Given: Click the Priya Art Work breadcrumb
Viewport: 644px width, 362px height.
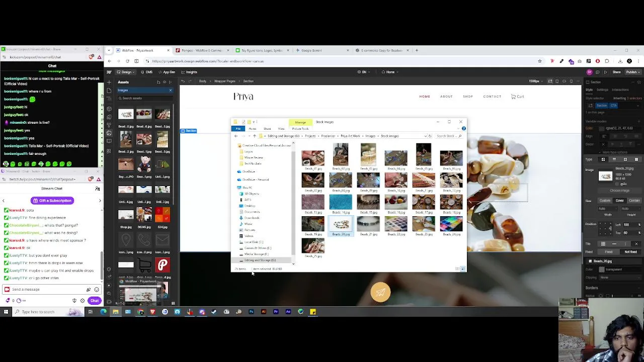Looking at the screenshot, I should click(351, 136).
